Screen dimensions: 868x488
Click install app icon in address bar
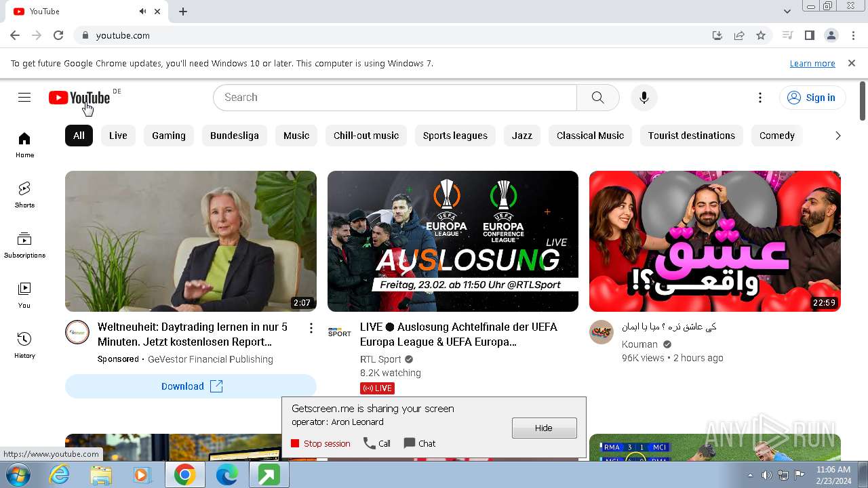point(717,35)
